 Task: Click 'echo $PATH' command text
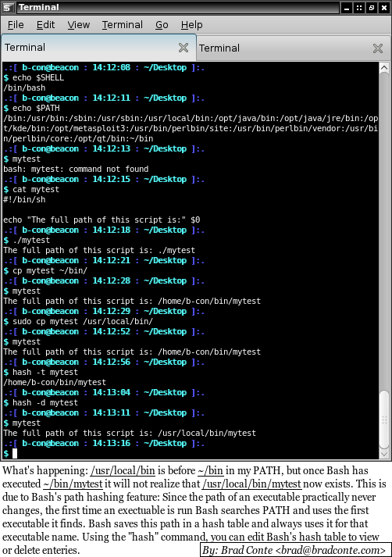(36, 108)
